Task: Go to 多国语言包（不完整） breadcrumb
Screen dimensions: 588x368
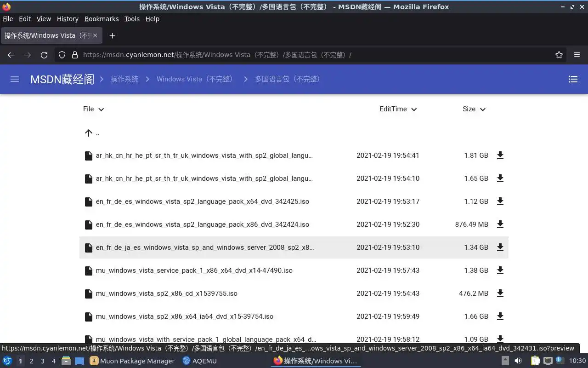Action: (289, 79)
